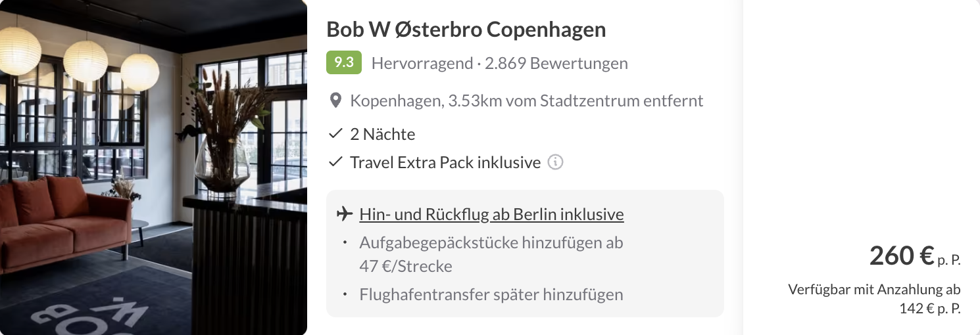Click the 142 € p. P. deposit amount
The width and height of the screenshot is (980, 335).
click(929, 309)
